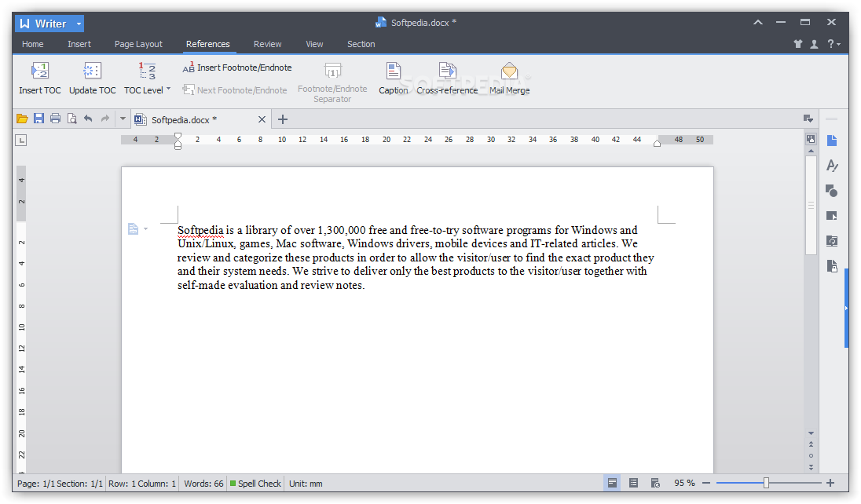The image size is (861, 504).
Task: Click the zoom out minus button
Action: coord(706,483)
